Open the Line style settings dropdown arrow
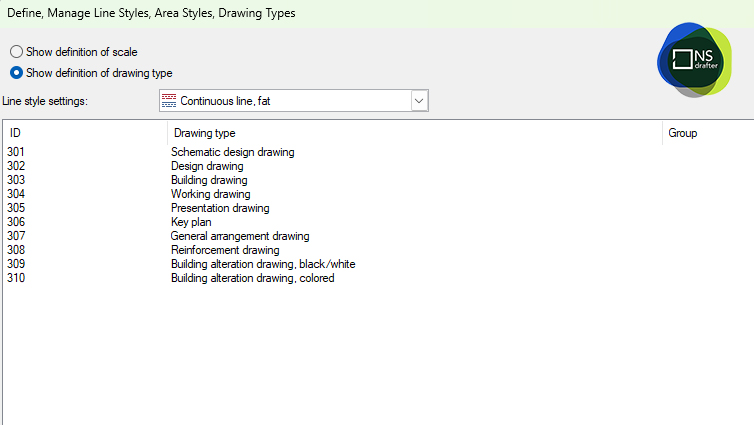Viewport: 754px width, 425px height. pyautogui.click(x=419, y=101)
